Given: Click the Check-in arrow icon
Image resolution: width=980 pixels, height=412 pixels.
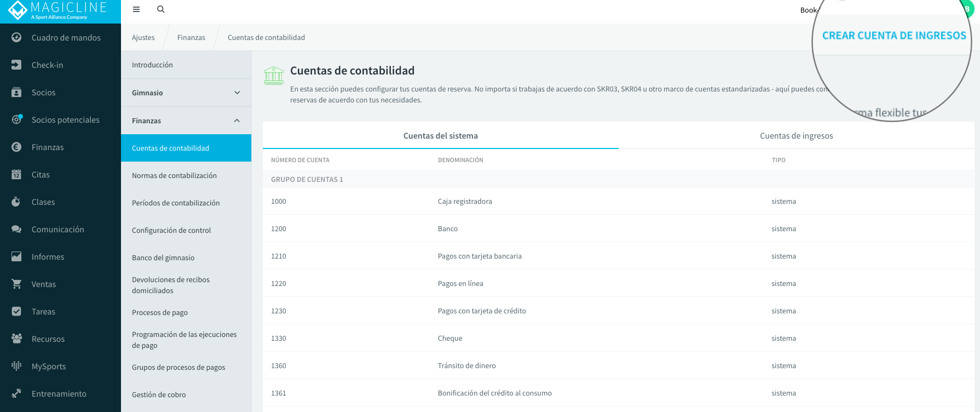Looking at the screenshot, I should (16, 65).
